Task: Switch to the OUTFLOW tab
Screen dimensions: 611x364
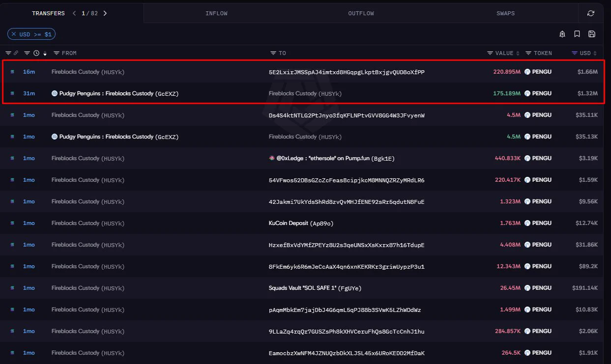Action: pos(361,13)
